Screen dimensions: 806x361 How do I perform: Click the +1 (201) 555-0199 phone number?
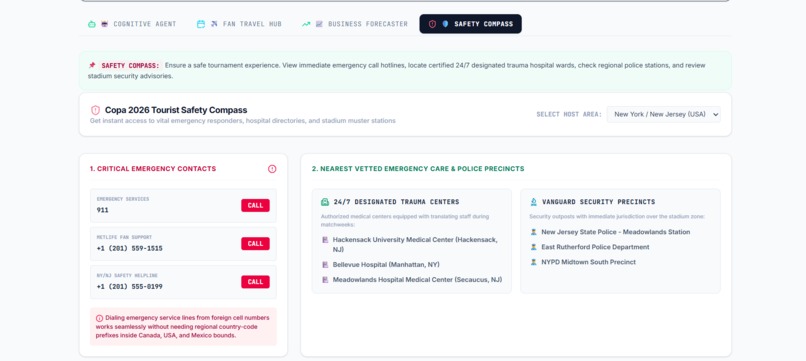click(130, 286)
